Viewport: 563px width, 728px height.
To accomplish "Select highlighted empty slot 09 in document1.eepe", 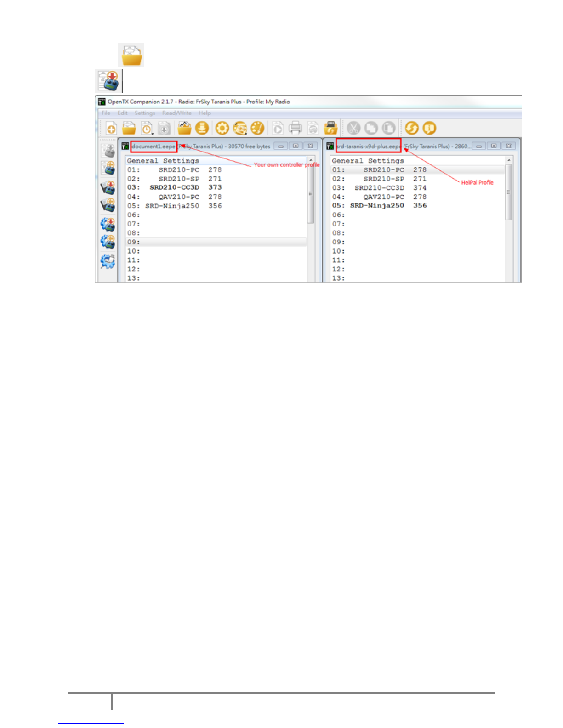I will tap(216, 242).
